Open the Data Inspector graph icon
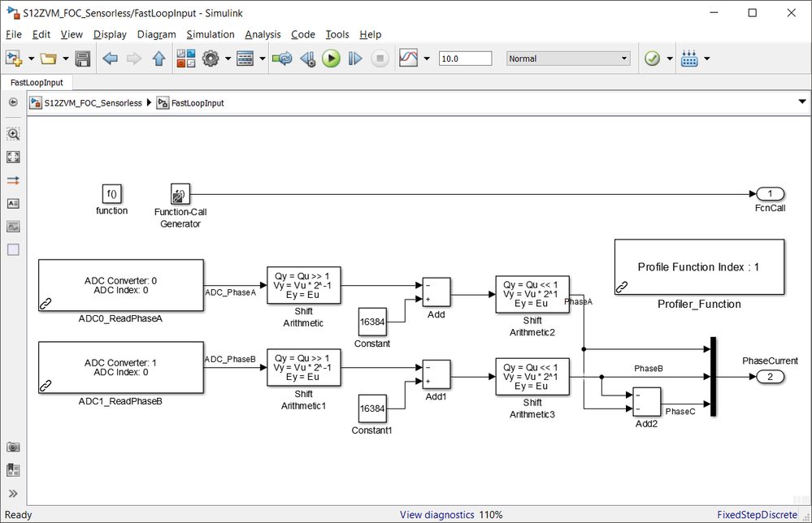Viewport: 812px width, 523px height. (408, 58)
